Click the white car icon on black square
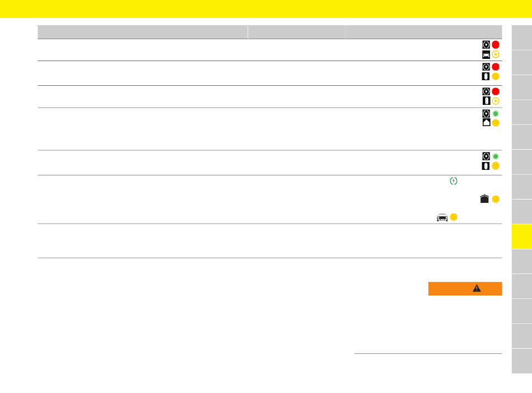 486,54
